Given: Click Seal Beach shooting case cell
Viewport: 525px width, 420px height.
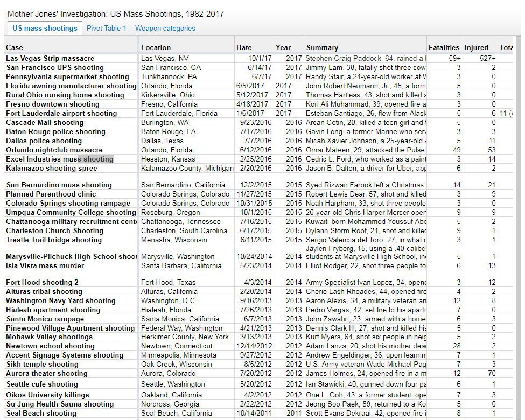Looking at the screenshot, I should 71,413.
